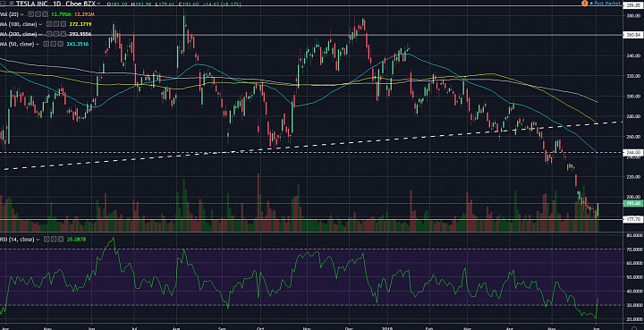Hide the MA (200, close) indicator
This screenshot has width=644, height=330.
pyautogui.click(x=49, y=34)
